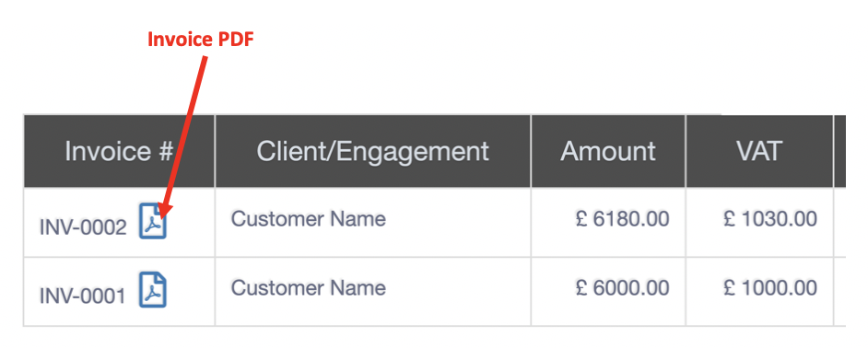Click Customer Name in the INV-0001 row
868x348 pixels.
pyautogui.click(x=309, y=287)
